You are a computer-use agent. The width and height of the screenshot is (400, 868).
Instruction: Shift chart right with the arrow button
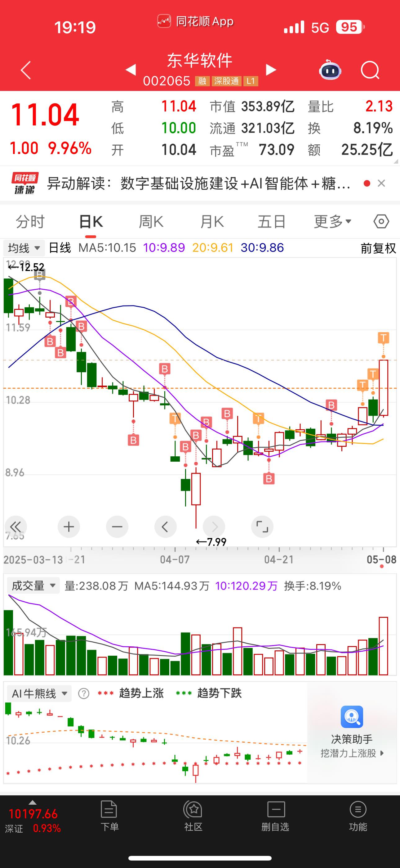tap(214, 526)
